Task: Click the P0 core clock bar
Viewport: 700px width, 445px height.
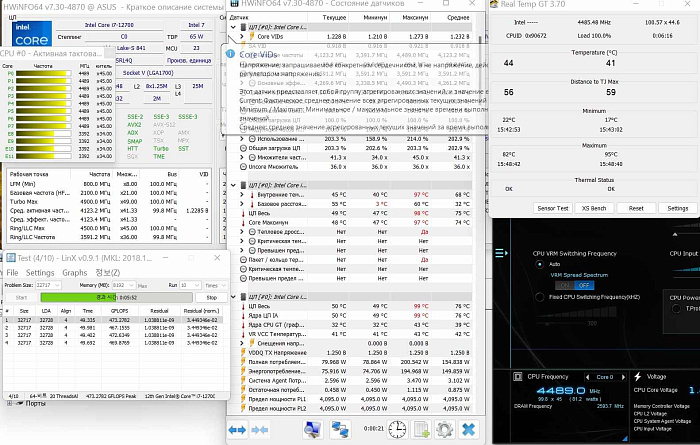Action: (x=43, y=73)
